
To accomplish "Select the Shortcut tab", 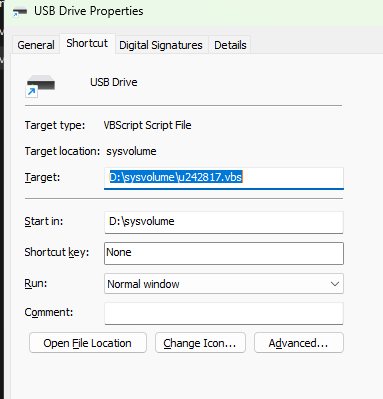I will 87,43.
